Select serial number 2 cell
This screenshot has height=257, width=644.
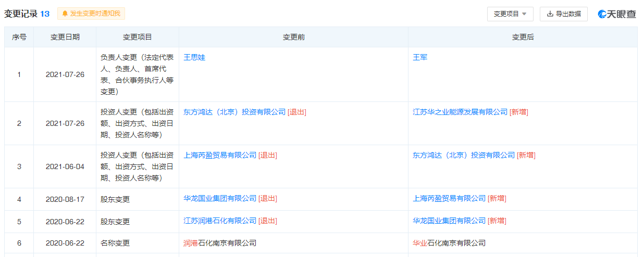pyautogui.click(x=19, y=123)
